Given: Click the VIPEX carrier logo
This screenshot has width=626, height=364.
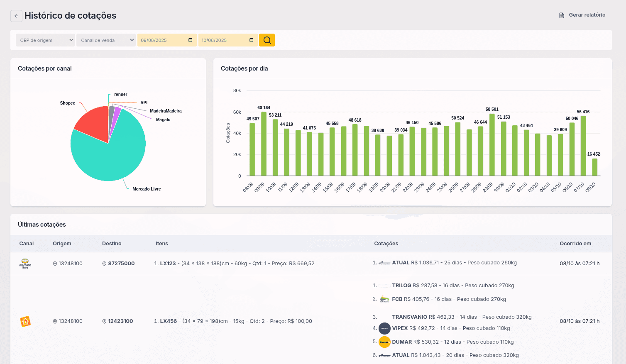Looking at the screenshot, I should [384, 328].
